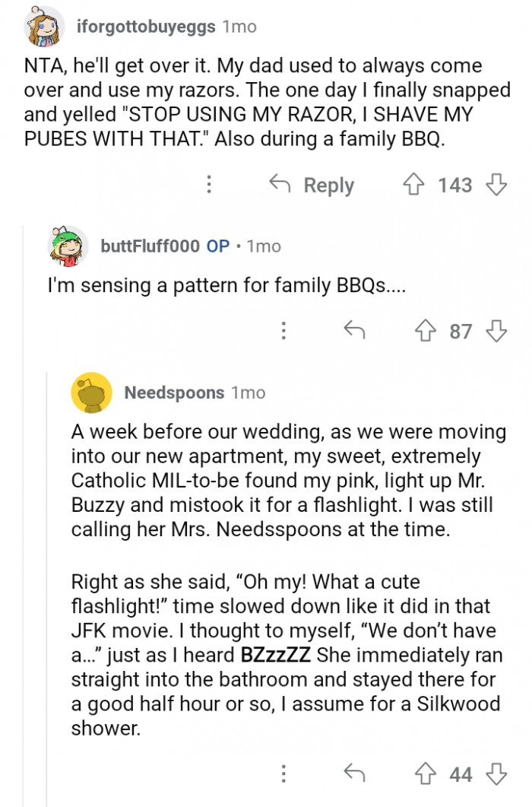This screenshot has height=807, width=532.
Task: View buttFluff000's avatar picture
Action: [x=69, y=246]
